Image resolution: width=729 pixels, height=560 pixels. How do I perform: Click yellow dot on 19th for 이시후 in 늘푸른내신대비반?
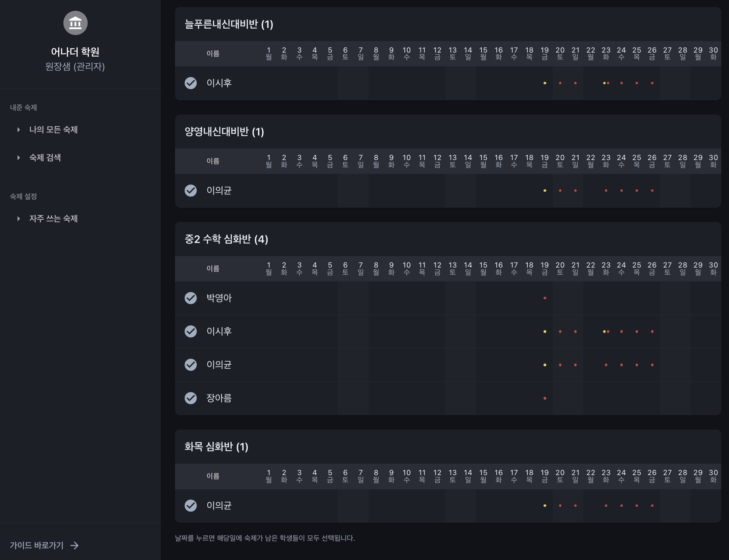(x=545, y=83)
